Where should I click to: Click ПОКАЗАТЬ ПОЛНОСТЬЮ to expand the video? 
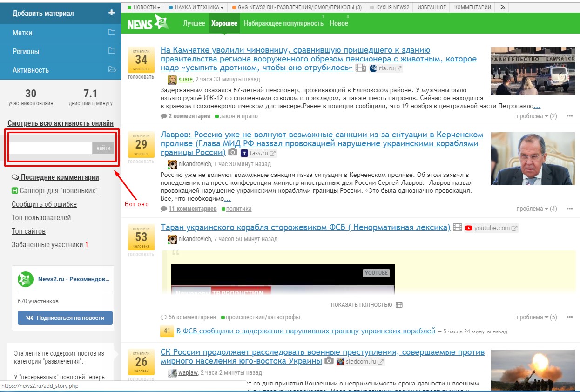point(362,305)
